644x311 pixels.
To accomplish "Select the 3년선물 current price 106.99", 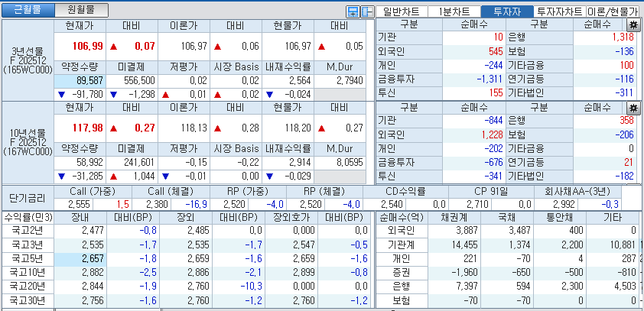I will point(87,46).
